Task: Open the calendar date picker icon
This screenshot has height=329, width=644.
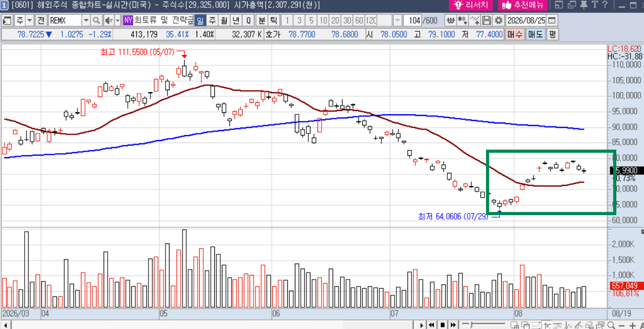Action: tap(552, 21)
